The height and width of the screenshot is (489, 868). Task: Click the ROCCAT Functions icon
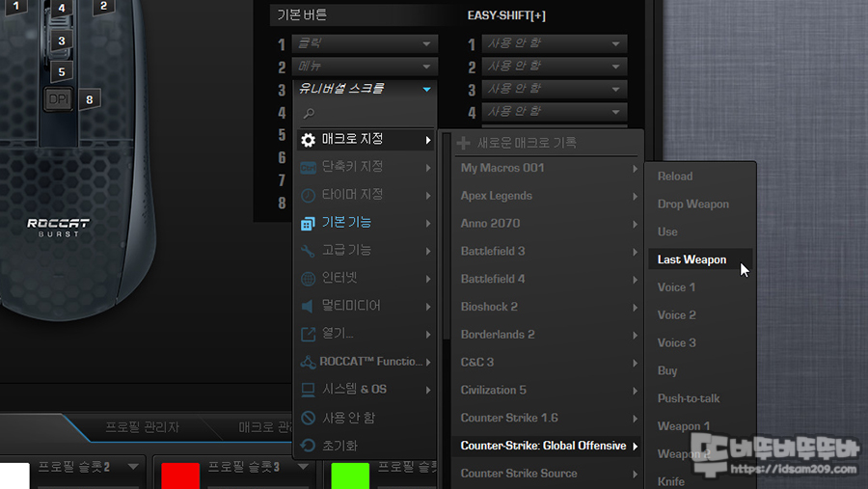308,363
